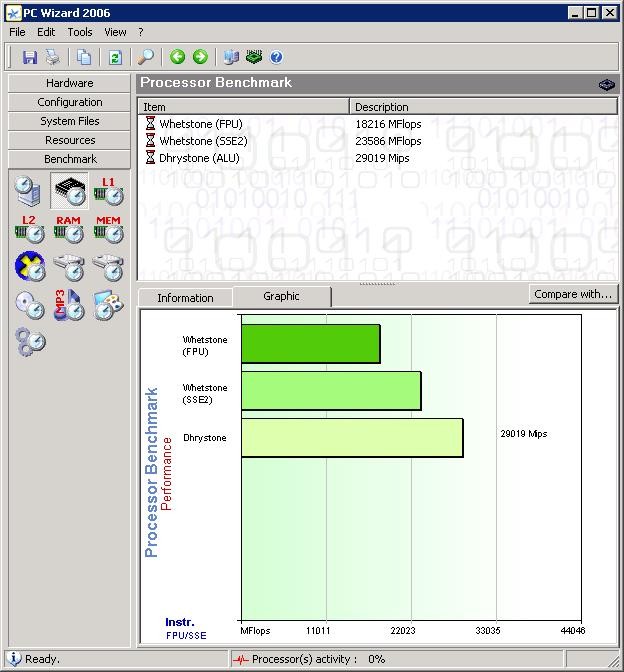Open the Tools menu

(x=80, y=32)
